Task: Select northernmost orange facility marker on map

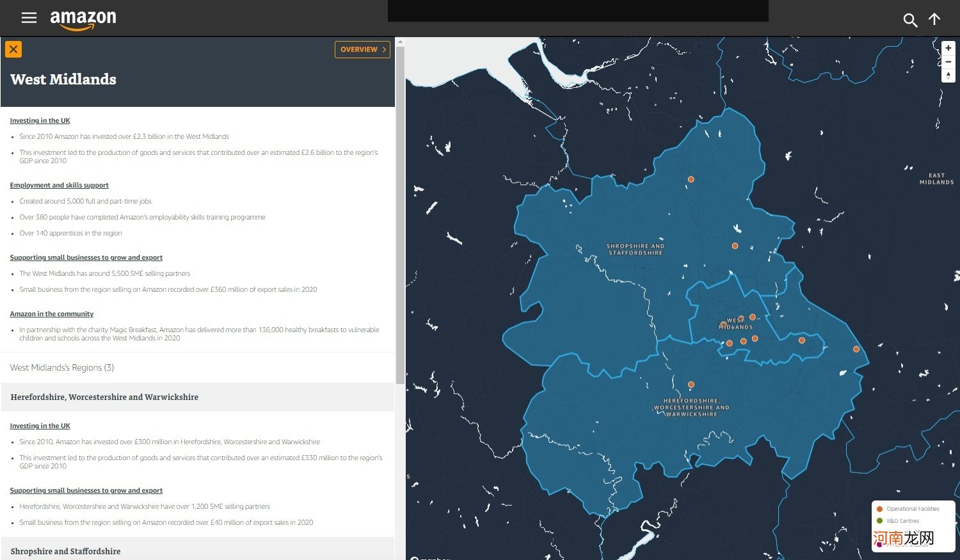Action: coord(691,179)
